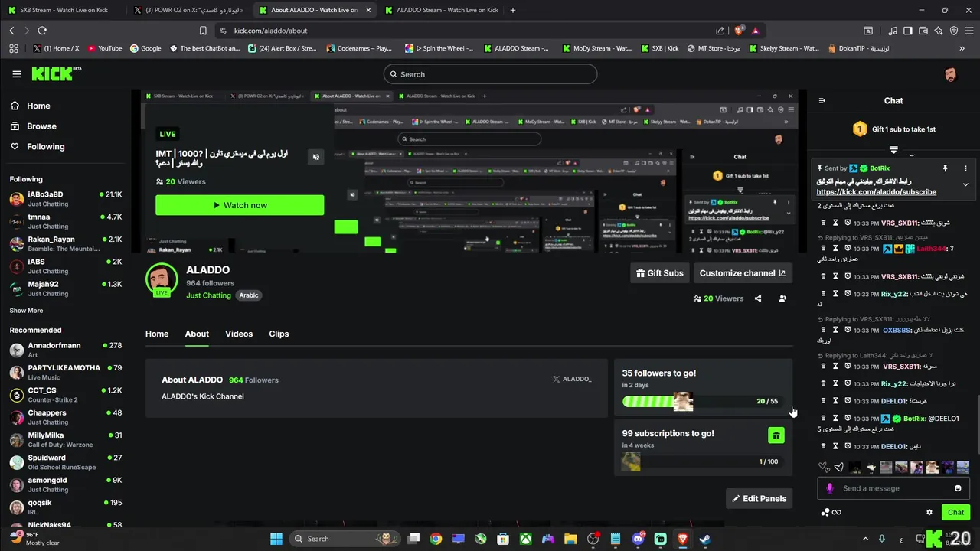Open the Videos tab
980x551 pixels.
coord(239,334)
